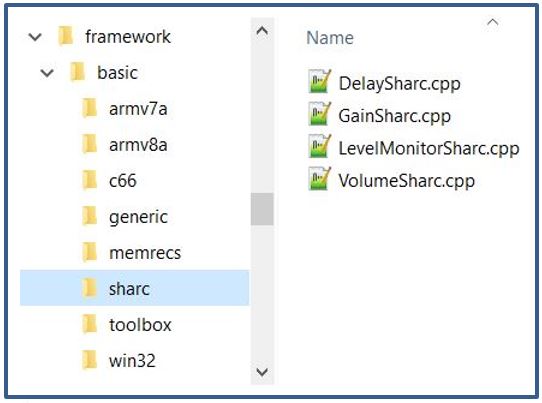This screenshot has height=403, width=542.
Task: Sort files by Name column header
Action: [330, 38]
